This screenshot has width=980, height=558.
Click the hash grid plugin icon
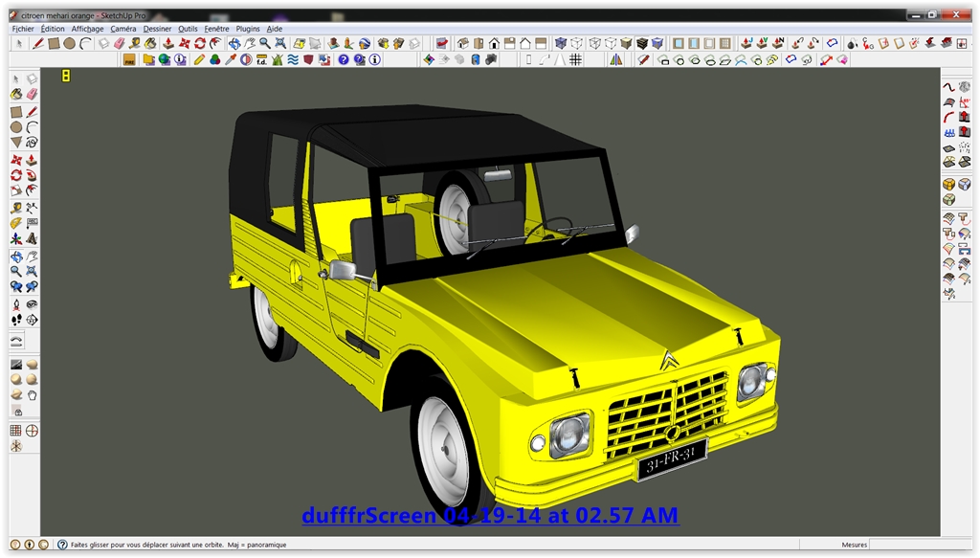(x=575, y=60)
